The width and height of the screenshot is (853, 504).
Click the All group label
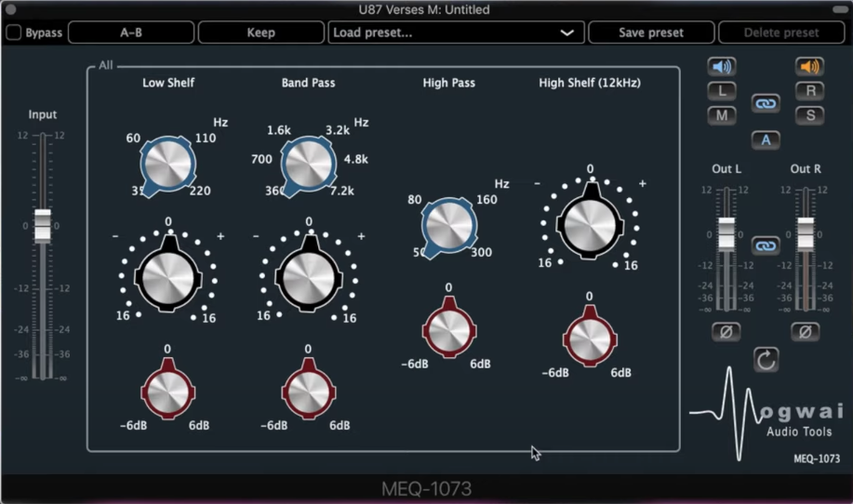[105, 65]
